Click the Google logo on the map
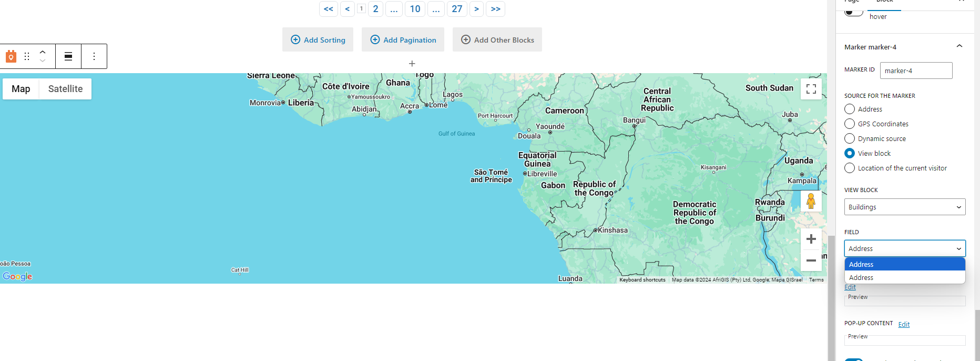980x361 pixels. (17, 276)
